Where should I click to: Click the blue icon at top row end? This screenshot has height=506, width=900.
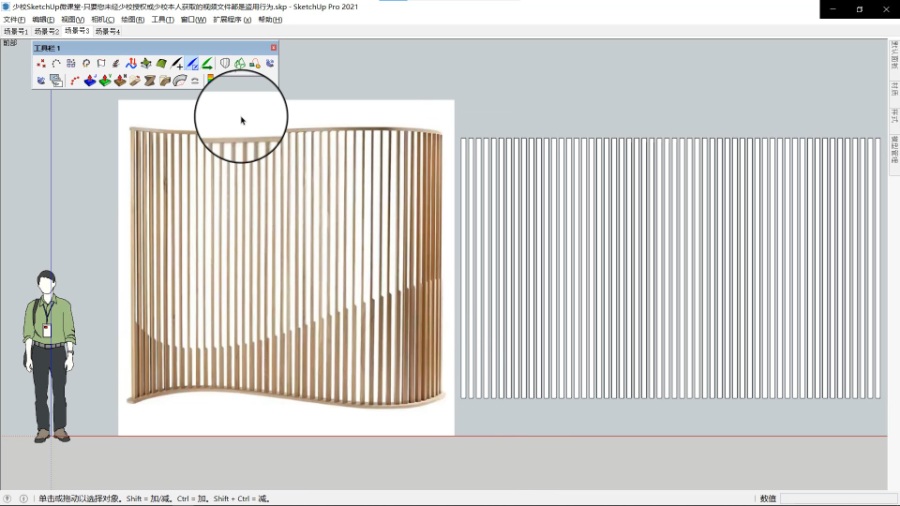(270, 64)
